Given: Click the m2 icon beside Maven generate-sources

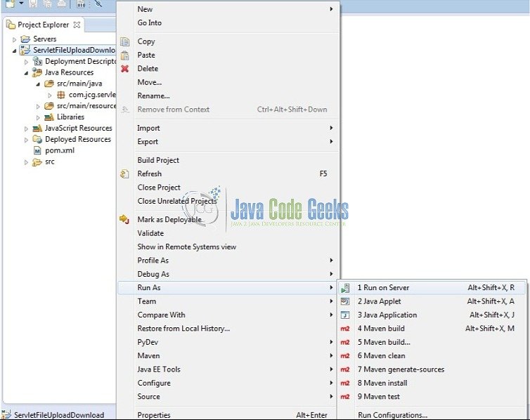Looking at the screenshot, I should [345, 369].
